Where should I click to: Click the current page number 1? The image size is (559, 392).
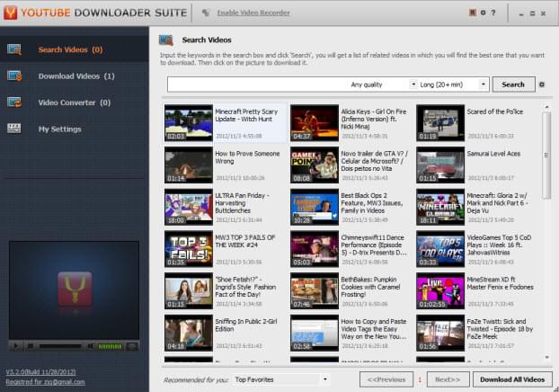pyautogui.click(x=420, y=379)
